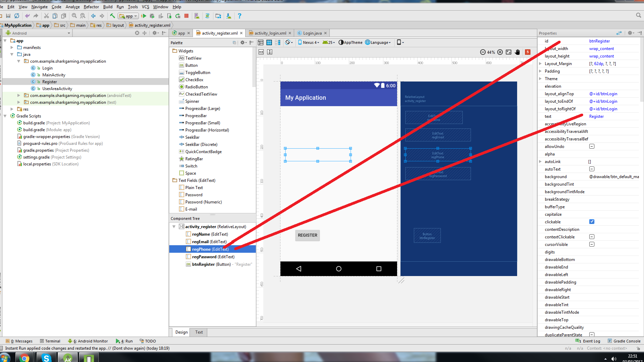Image resolution: width=644 pixels, height=362 pixels.
Task: Click the Search Everywhere magnifier icon
Action: [638, 15]
